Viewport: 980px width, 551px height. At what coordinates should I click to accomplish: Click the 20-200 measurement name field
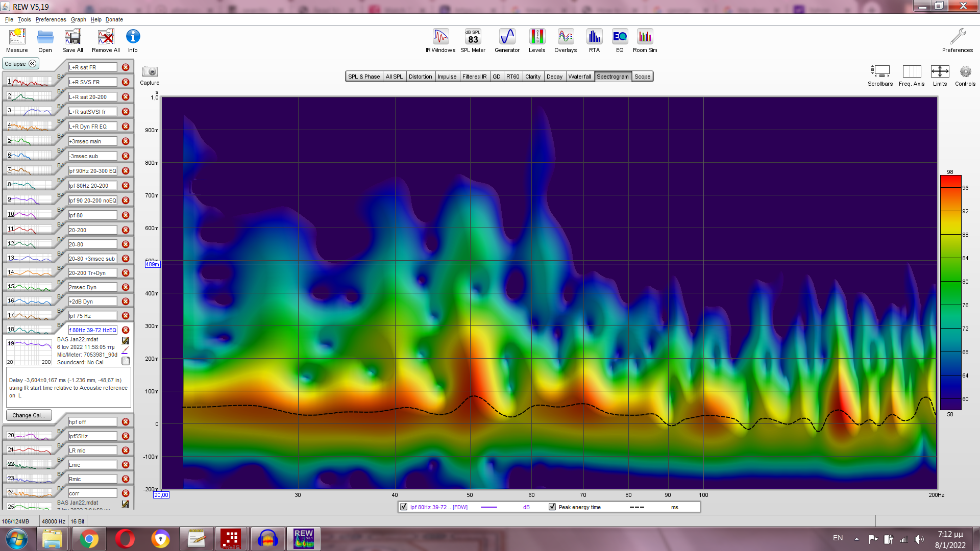(92, 230)
